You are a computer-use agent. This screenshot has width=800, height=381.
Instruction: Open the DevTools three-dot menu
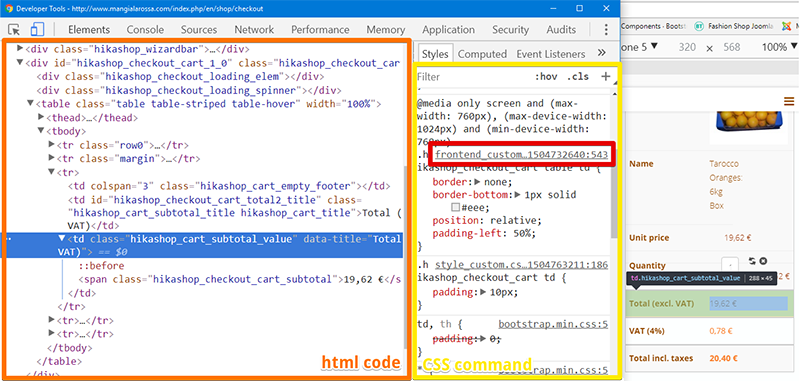tap(606, 30)
